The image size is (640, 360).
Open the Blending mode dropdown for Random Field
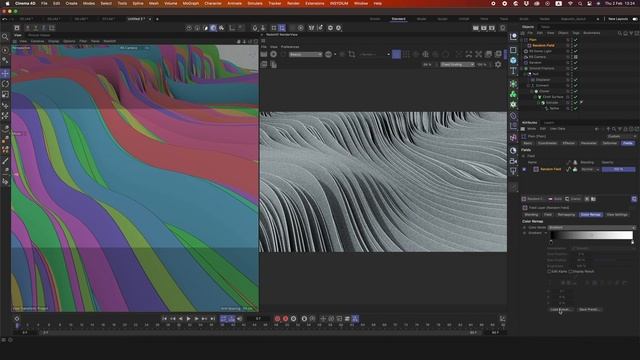pyautogui.click(x=590, y=169)
